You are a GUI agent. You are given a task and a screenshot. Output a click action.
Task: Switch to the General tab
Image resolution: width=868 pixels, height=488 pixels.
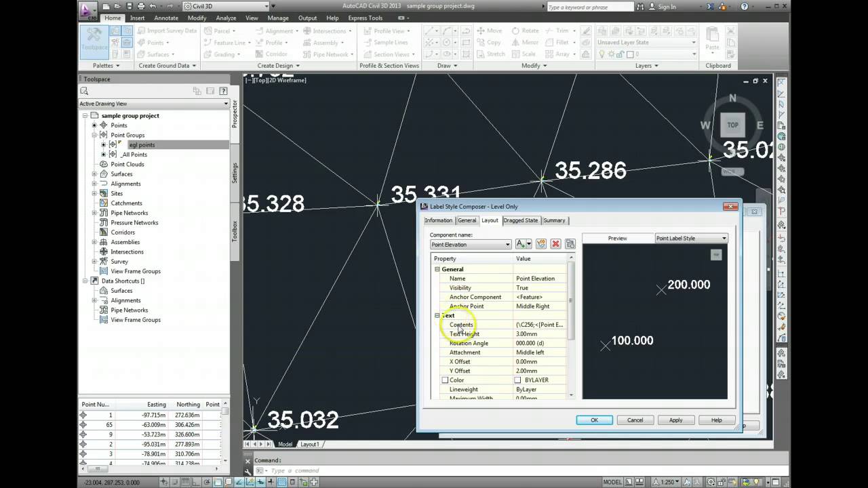(x=467, y=220)
